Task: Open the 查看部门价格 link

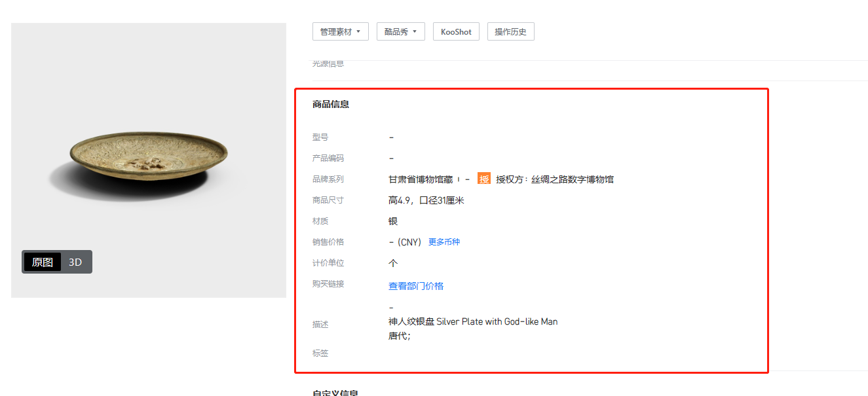Action: 416,286
